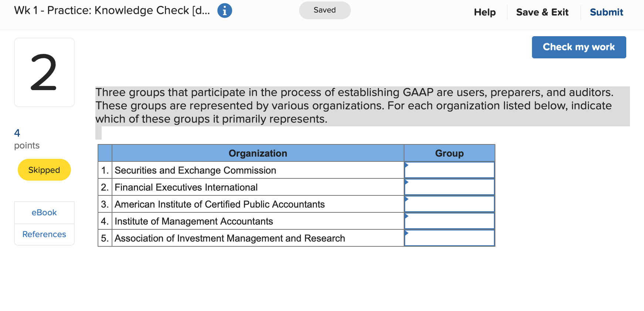Submit the assignment
Screen dimensions: 644x311
coord(606,12)
